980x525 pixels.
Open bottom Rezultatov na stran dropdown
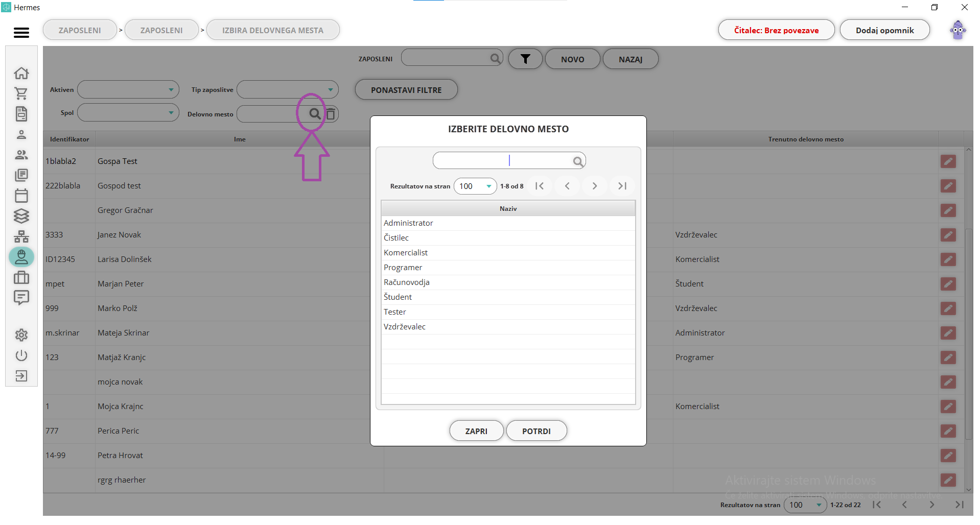pyautogui.click(x=805, y=505)
